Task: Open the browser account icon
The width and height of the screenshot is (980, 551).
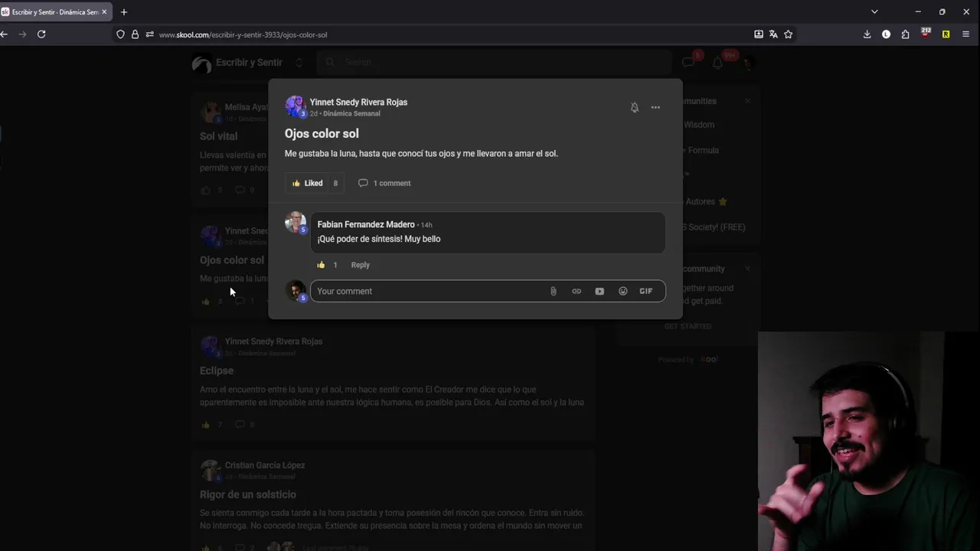Action: (886, 34)
